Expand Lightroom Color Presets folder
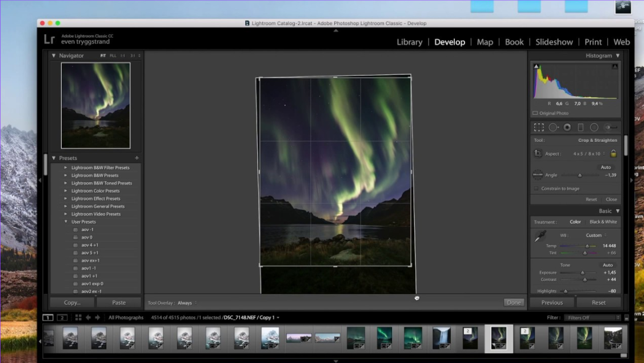Viewport: 644px width, 363px height. (x=65, y=191)
